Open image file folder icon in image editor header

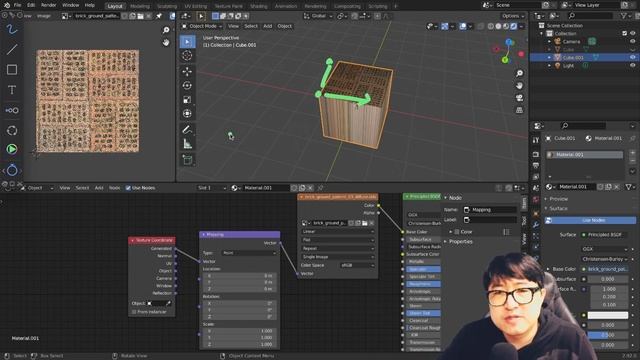coord(140,16)
